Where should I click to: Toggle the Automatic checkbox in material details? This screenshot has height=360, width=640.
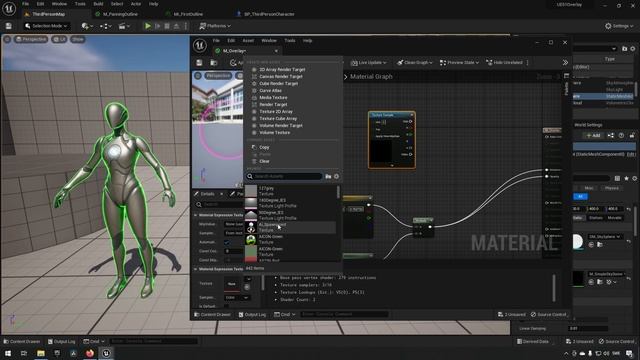[x=227, y=242]
